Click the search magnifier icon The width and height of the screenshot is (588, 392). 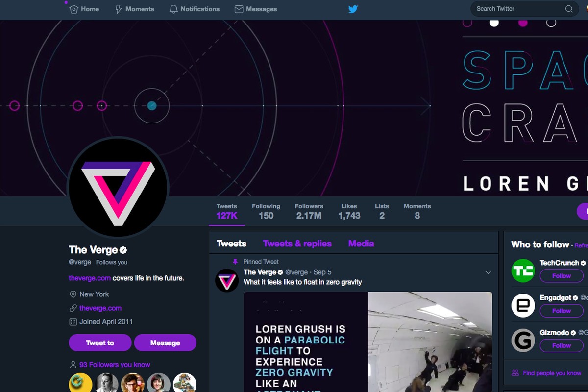click(x=569, y=9)
